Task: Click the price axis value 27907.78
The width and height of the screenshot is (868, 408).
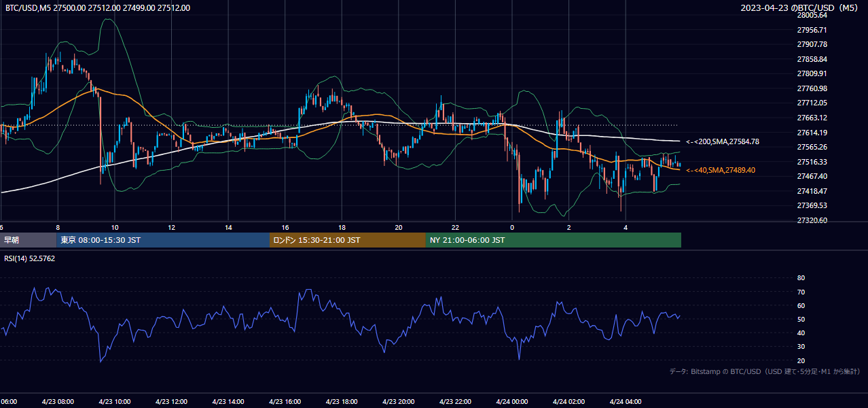Action: coord(812,44)
